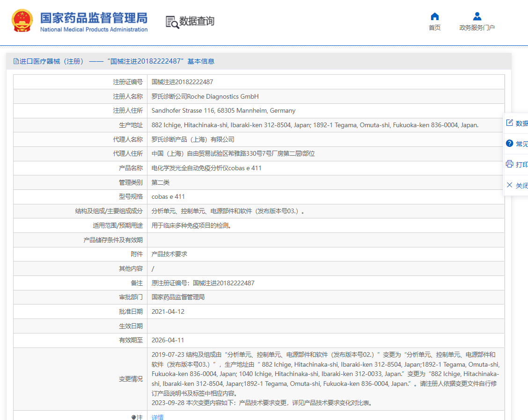Go to 首页 home icon
The image size is (528, 420).
(x=435, y=16)
